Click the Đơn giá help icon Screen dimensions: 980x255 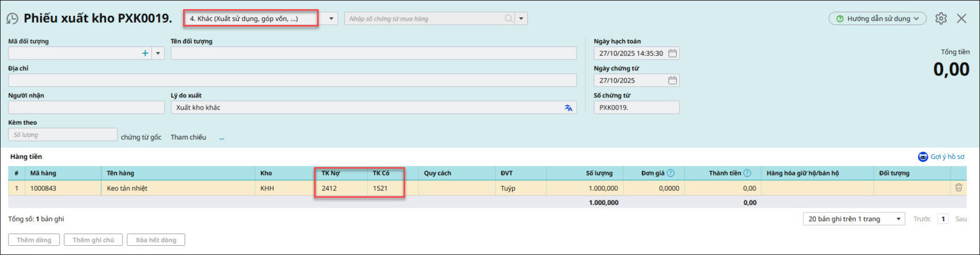point(671,173)
